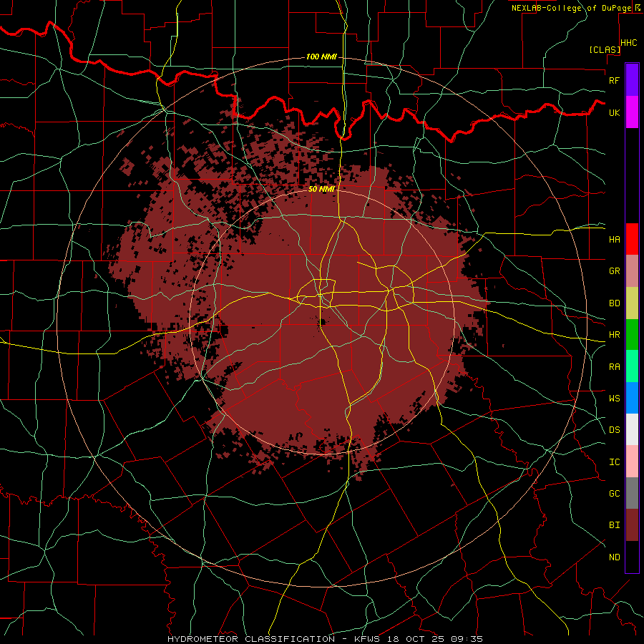Click the 09:35 time stamp
Image resolution: width=644 pixels, height=644 pixels.
click(x=467, y=639)
